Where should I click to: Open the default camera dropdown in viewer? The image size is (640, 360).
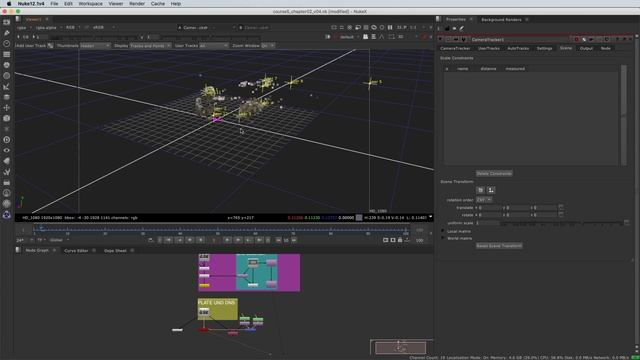pyautogui.click(x=349, y=37)
